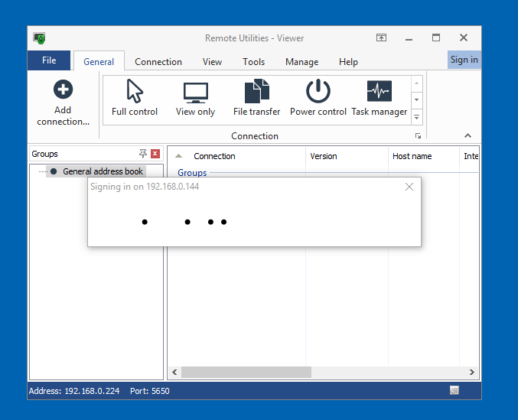Click the status bar icon at right
This screenshot has width=518, height=420.
pos(454,391)
